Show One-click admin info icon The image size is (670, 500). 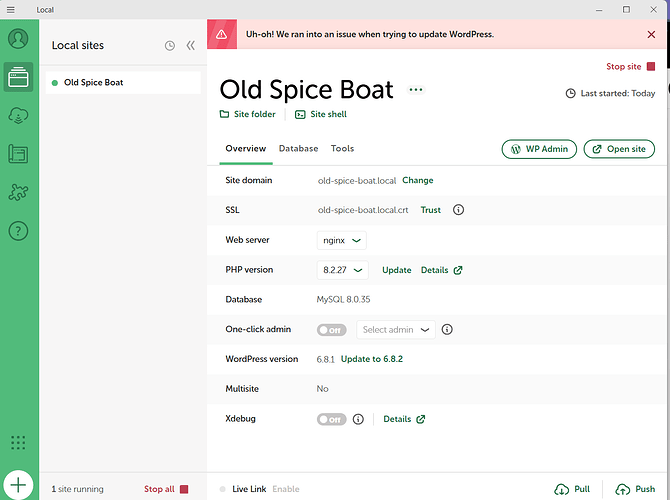point(447,329)
